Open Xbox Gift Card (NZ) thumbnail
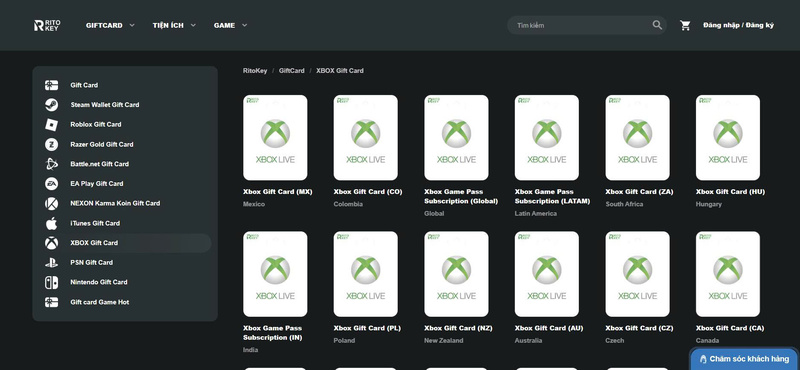The height and width of the screenshot is (370, 800). coord(456,274)
